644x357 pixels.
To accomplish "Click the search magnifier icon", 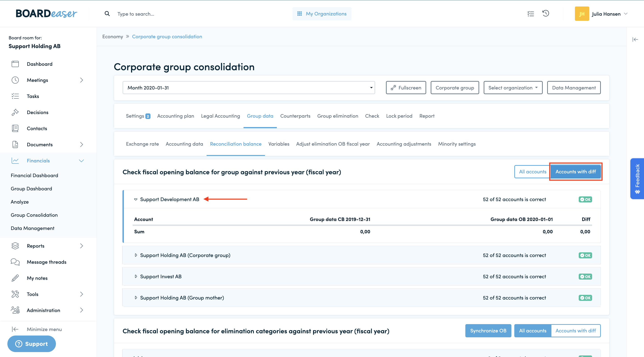I will 107,14.
